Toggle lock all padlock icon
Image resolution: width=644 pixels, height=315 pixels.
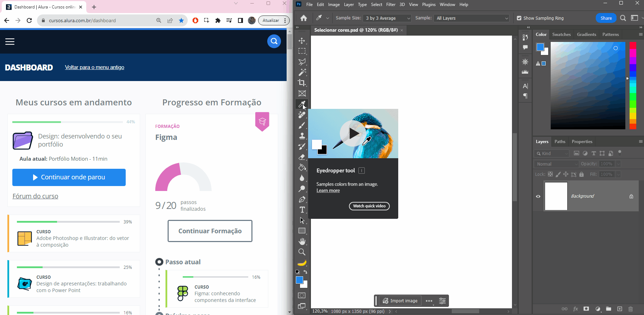pyautogui.click(x=581, y=174)
